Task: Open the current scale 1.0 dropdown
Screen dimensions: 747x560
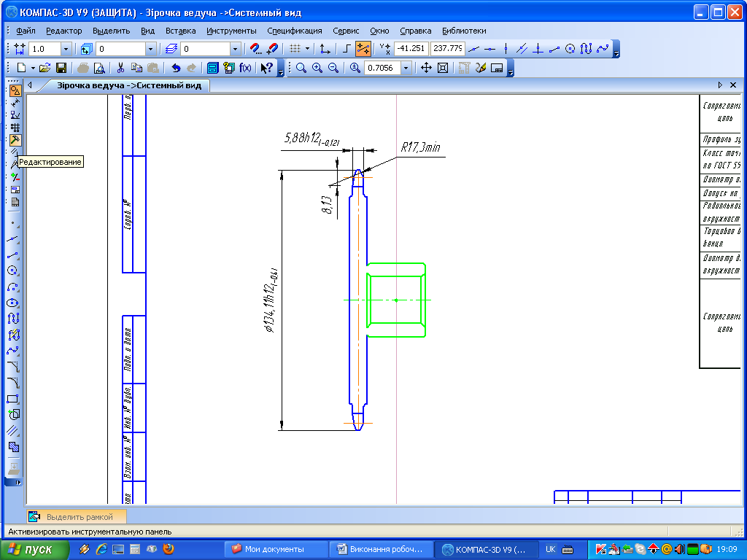Action: point(66,49)
